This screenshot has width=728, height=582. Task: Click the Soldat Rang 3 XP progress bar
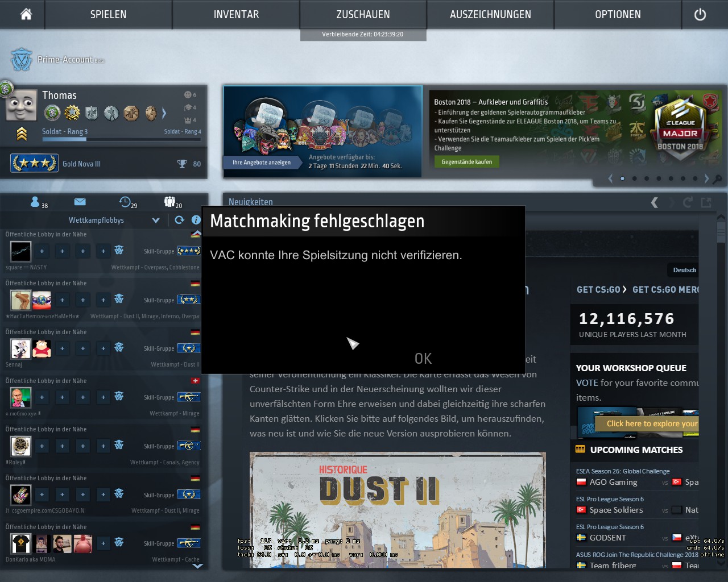click(121, 139)
